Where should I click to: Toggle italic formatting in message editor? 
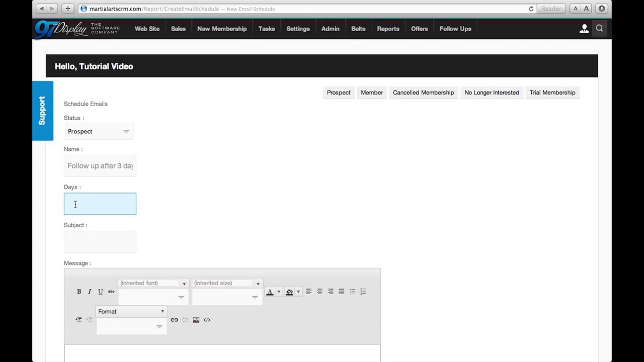pyautogui.click(x=90, y=291)
